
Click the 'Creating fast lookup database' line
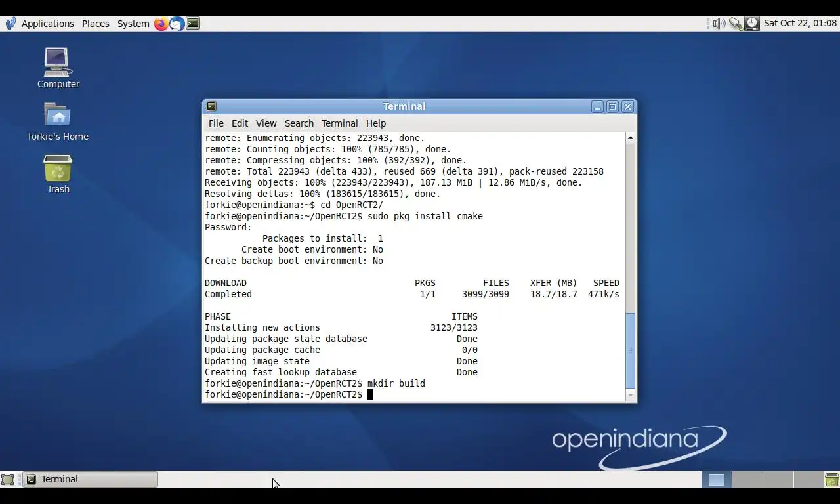(x=341, y=372)
